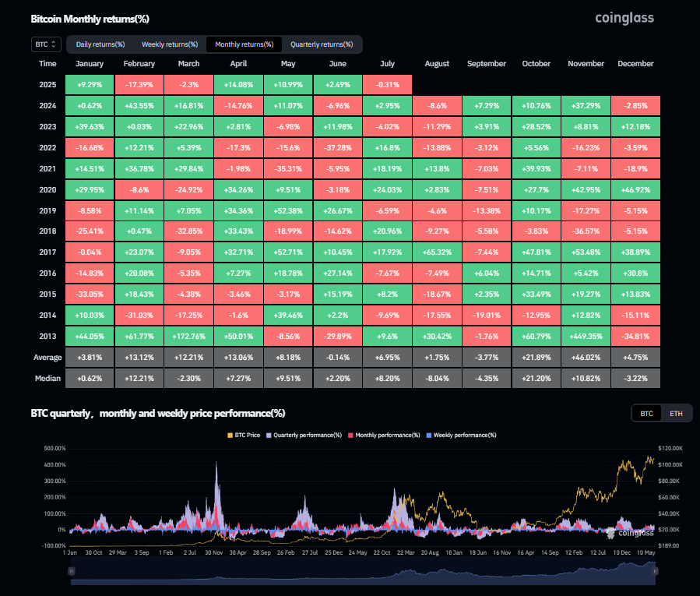Viewport: 700px width, 596px height.
Task: Switch to the Weekly returns(%) tab
Action: pos(170,44)
